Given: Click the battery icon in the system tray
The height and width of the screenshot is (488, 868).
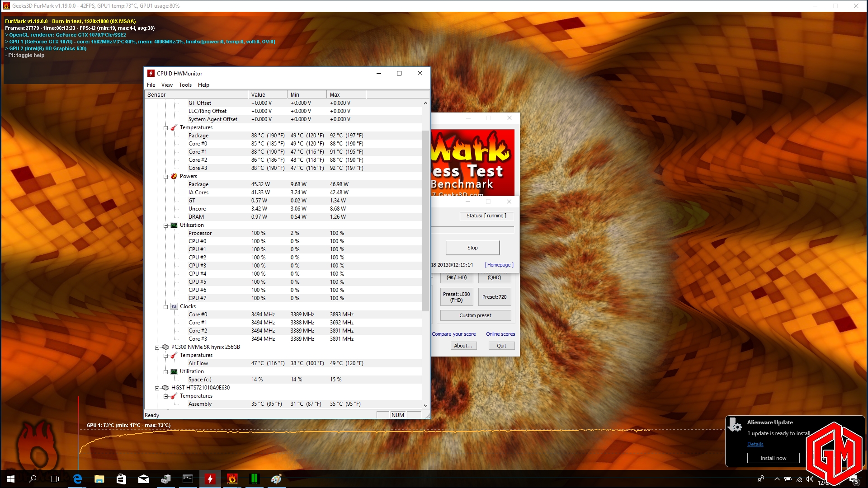Looking at the screenshot, I should pyautogui.click(x=788, y=479).
